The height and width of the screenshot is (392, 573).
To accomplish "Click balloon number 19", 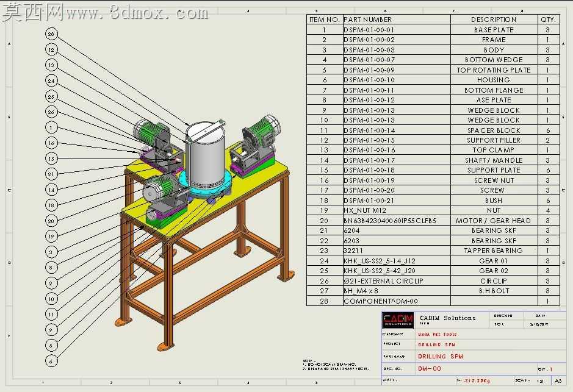I will tap(51, 236).
